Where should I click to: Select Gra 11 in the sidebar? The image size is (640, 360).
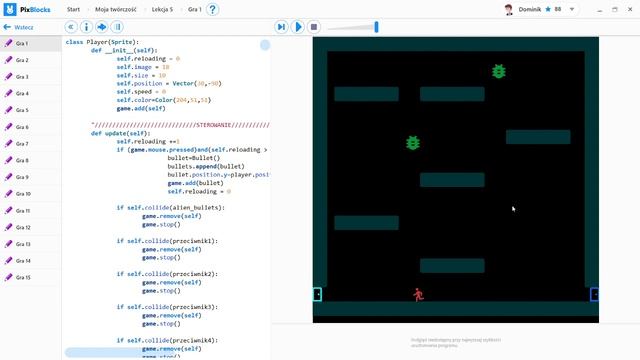tap(31, 211)
